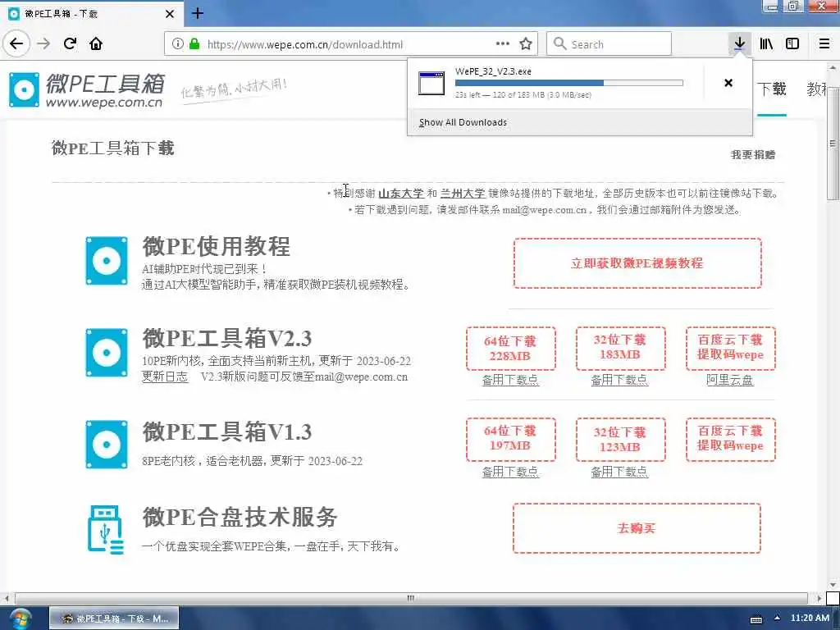Open 备用下载点 under V1.3 32位
The height and width of the screenshot is (630, 840).
(x=620, y=472)
